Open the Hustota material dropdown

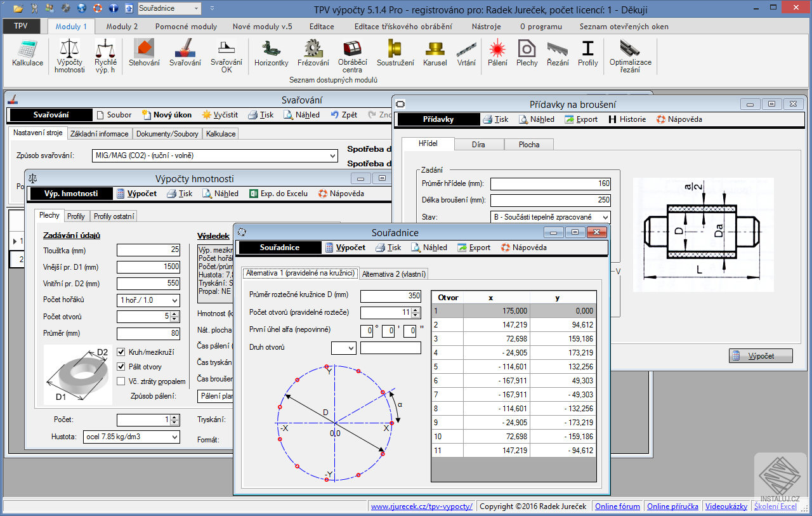point(174,437)
